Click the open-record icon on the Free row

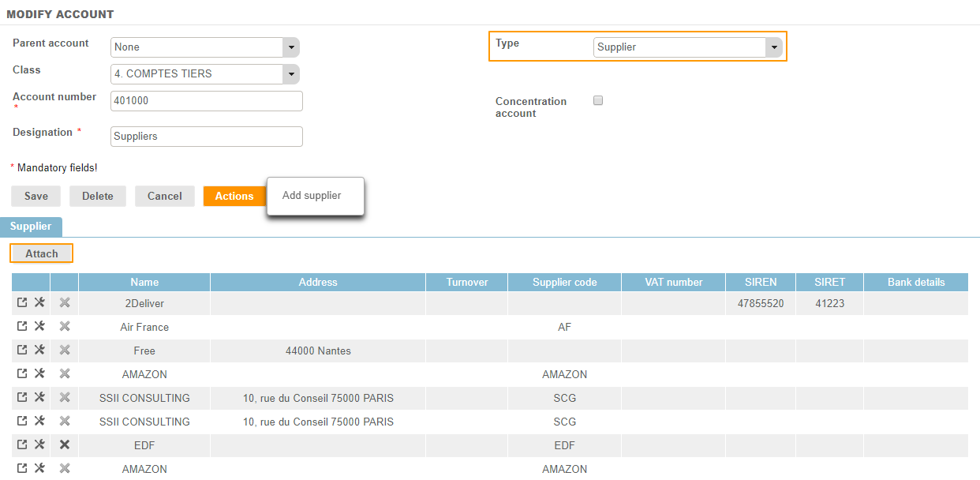pos(22,351)
